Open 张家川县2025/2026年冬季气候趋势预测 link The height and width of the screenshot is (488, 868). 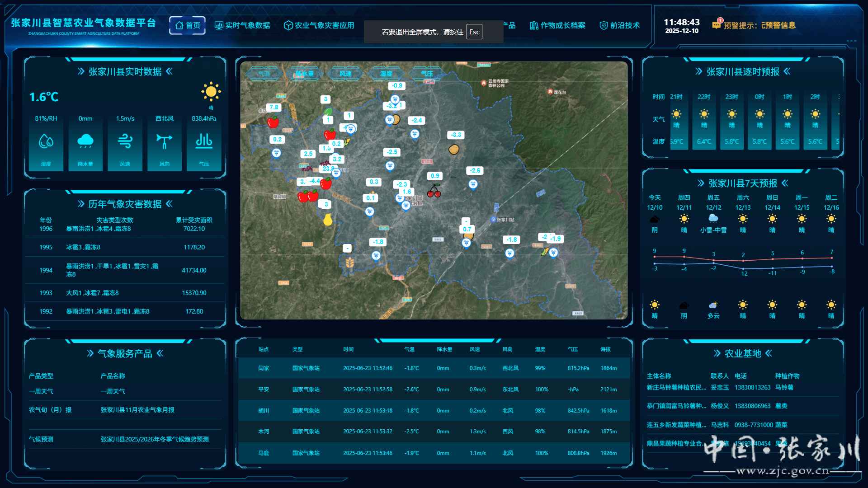click(x=155, y=439)
